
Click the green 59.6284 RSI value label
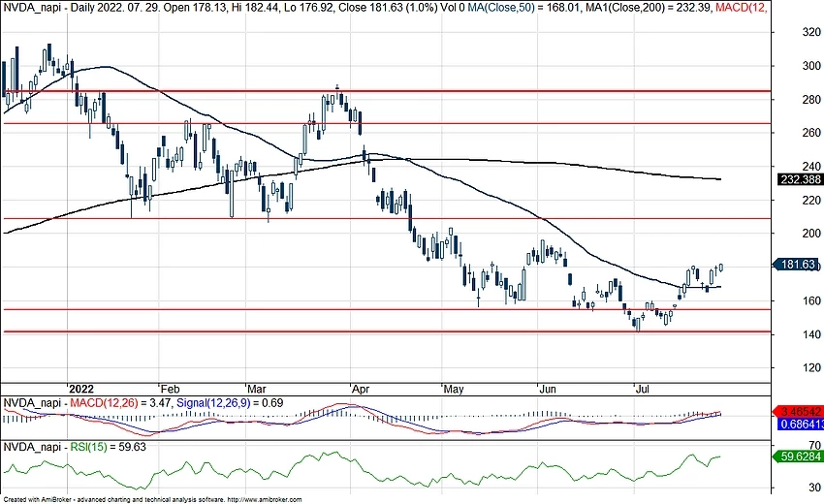tap(800, 457)
